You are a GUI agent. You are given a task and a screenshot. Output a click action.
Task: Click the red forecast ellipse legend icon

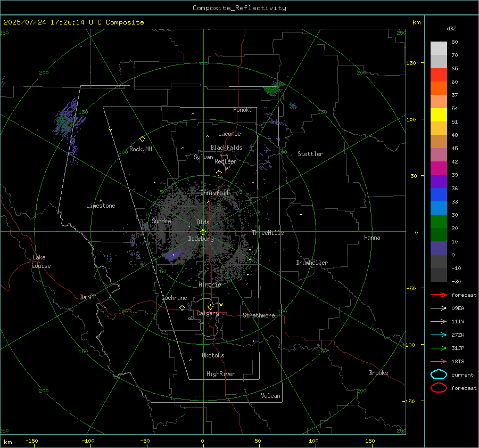point(439,388)
